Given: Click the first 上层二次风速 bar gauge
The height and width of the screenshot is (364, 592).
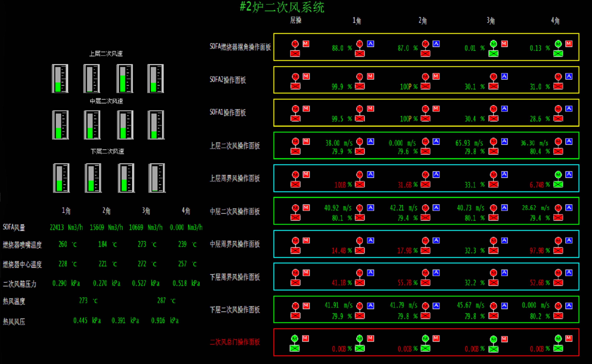Looking at the screenshot, I should 60,78.
